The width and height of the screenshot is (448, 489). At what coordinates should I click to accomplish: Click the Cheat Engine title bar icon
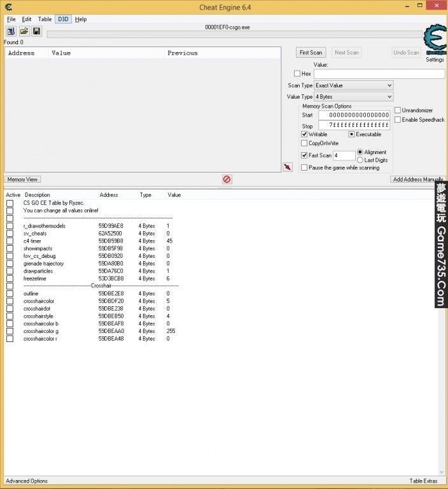pos(8,6)
